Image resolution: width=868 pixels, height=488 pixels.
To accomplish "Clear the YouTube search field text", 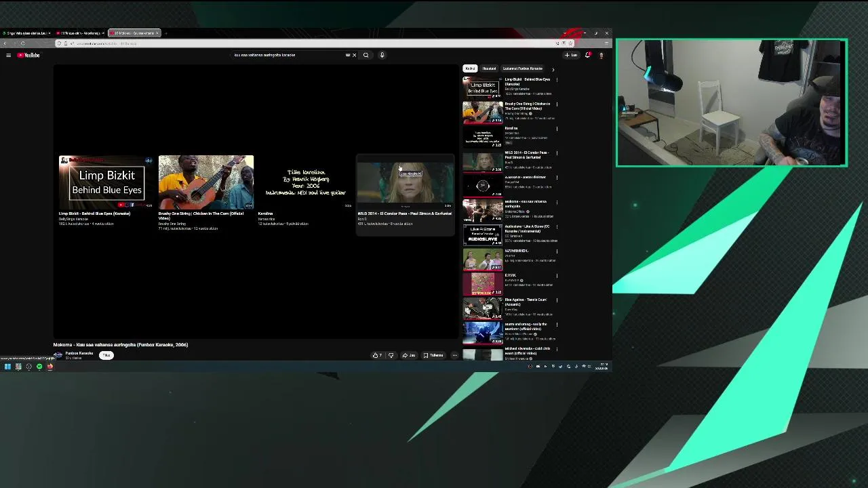I will pyautogui.click(x=354, y=55).
